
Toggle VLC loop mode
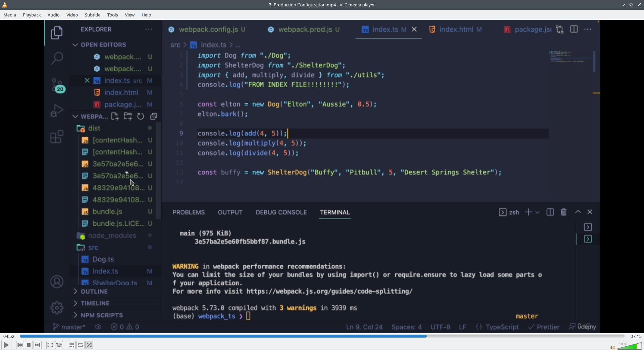pos(80,345)
